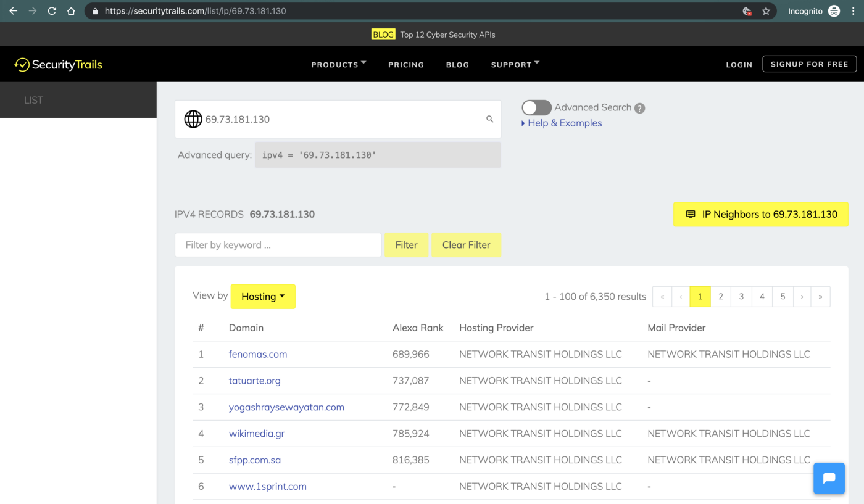
Task: Open the Pricing page
Action: pyautogui.click(x=406, y=65)
